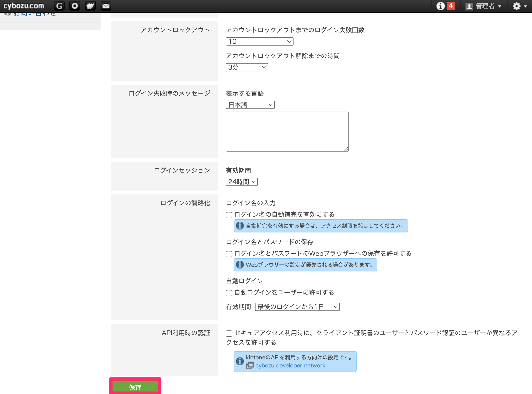Click the red notification count badge 4
This screenshot has width=532, height=394.
pos(451,6)
